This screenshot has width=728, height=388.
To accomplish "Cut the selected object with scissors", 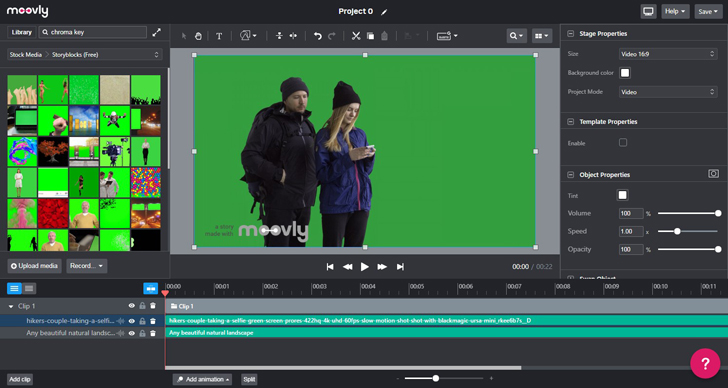I will point(356,36).
